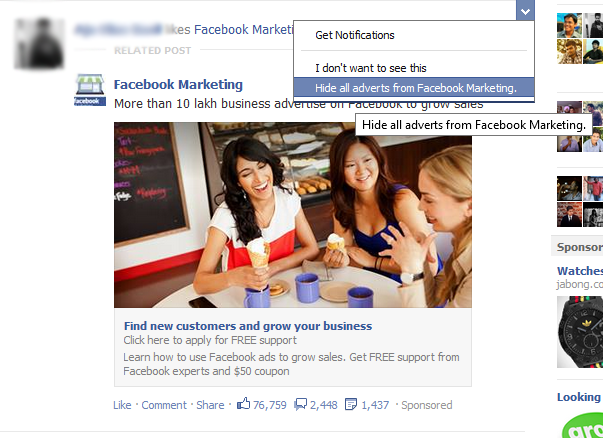Click the three women cafe ad image
The height and width of the screenshot is (438, 603).
[293, 215]
